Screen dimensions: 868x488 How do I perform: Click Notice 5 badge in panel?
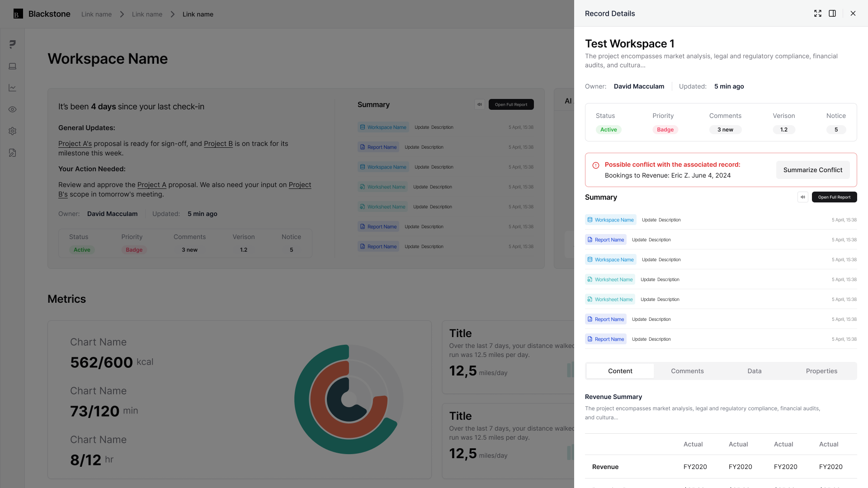click(x=836, y=130)
